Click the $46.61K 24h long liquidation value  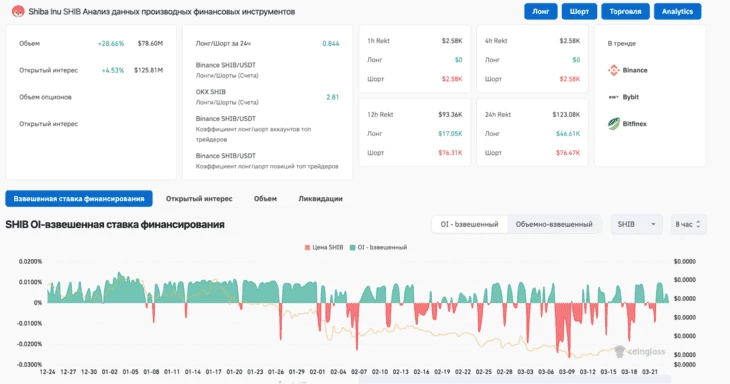568,134
